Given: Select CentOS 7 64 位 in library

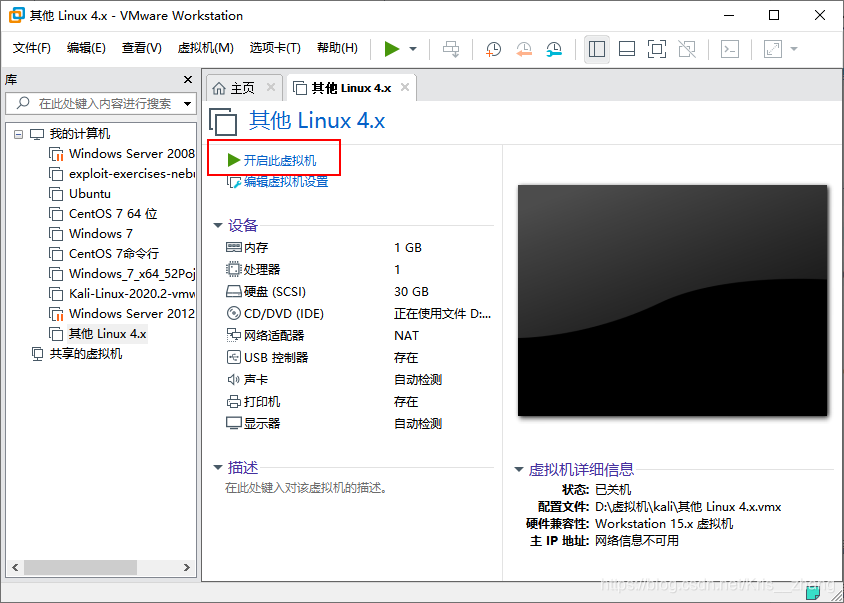Looking at the screenshot, I should pos(103,214).
